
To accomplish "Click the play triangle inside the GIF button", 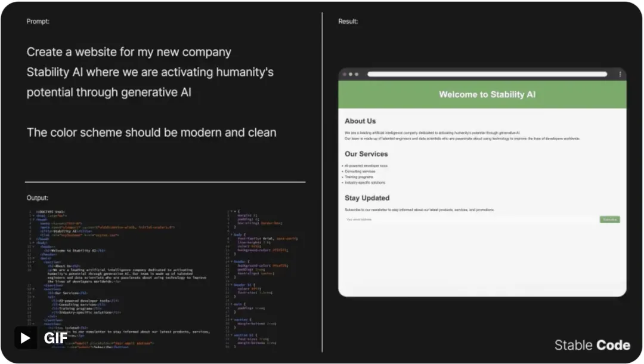I will tap(24, 337).
